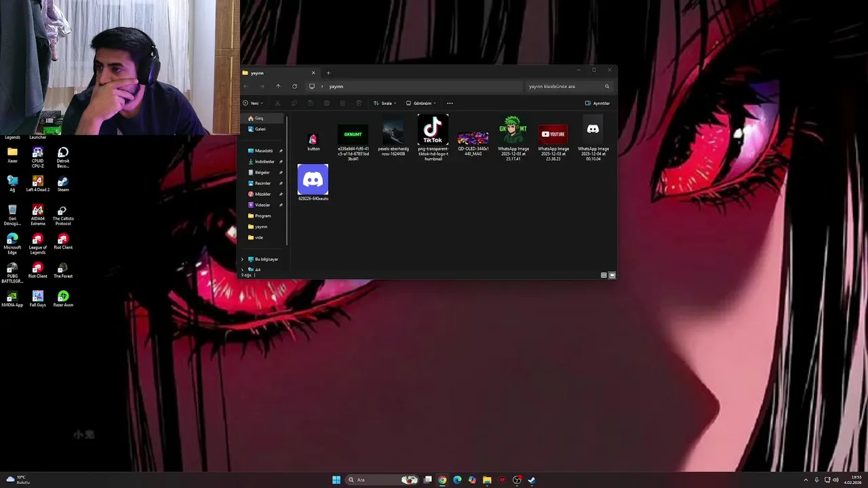This screenshot has height=488, width=868.
Task: Click the search magnifier in Explorer search box
Action: (607, 86)
